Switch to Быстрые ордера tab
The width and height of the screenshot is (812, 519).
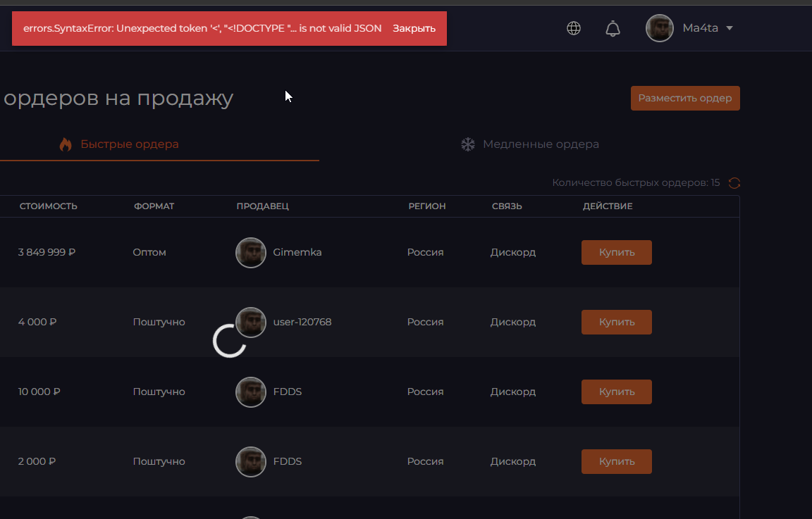point(119,144)
